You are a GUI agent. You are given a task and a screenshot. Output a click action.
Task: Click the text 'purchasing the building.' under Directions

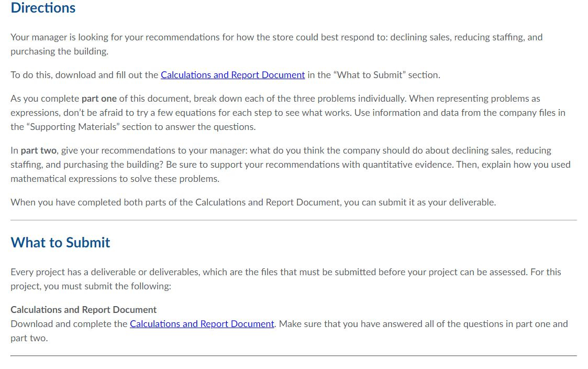[59, 51]
